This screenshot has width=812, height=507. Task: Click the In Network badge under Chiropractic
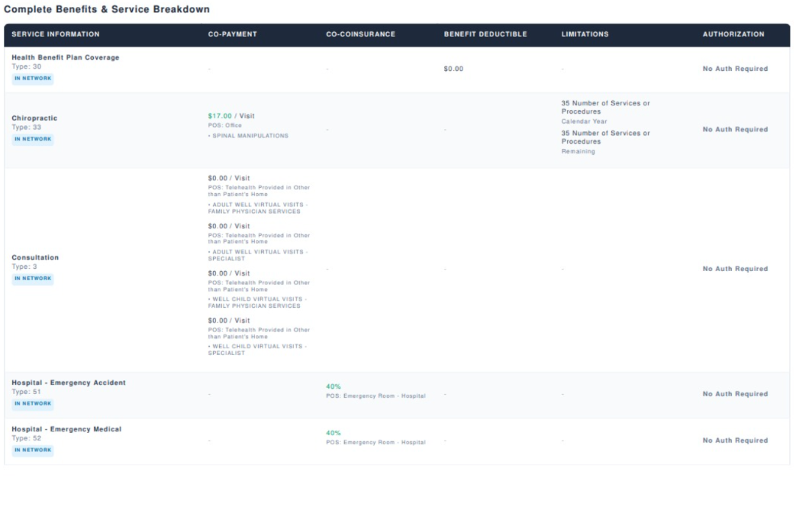[33, 139]
